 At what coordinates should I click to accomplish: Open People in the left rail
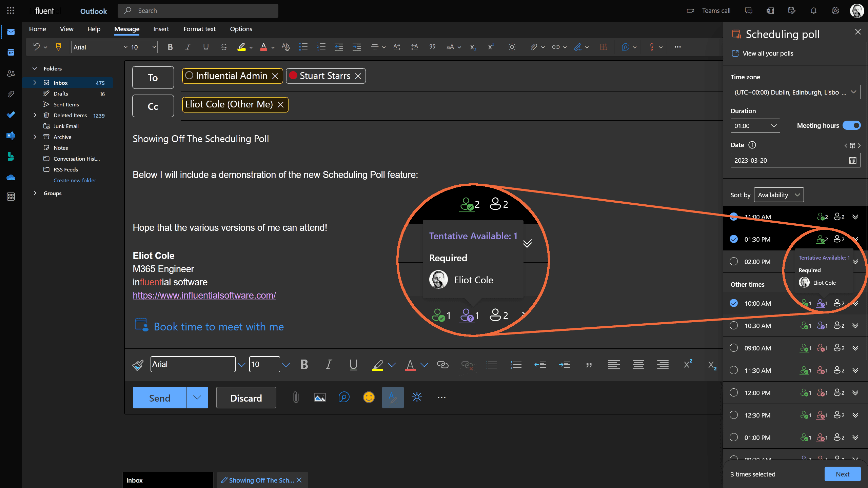coord(11,73)
